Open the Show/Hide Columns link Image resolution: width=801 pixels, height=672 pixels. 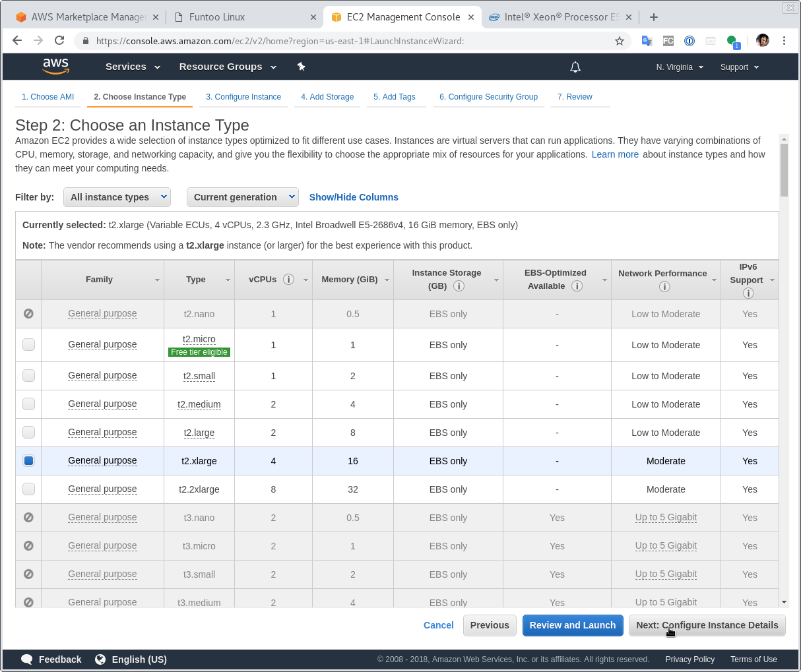click(x=354, y=197)
